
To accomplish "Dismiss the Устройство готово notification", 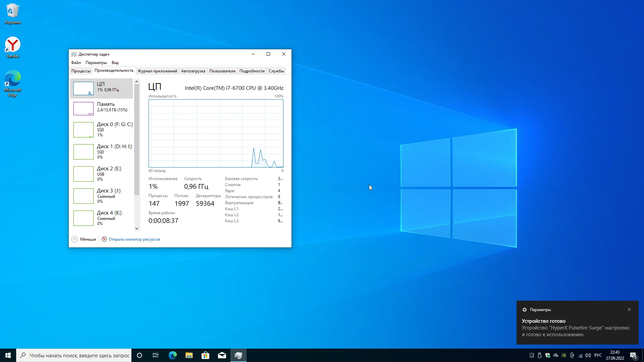I will pos(629,309).
